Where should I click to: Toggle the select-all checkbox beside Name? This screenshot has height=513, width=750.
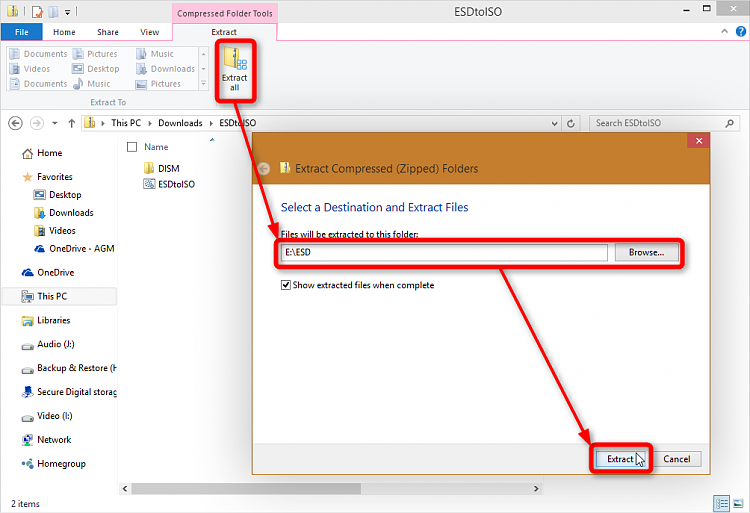(x=132, y=147)
